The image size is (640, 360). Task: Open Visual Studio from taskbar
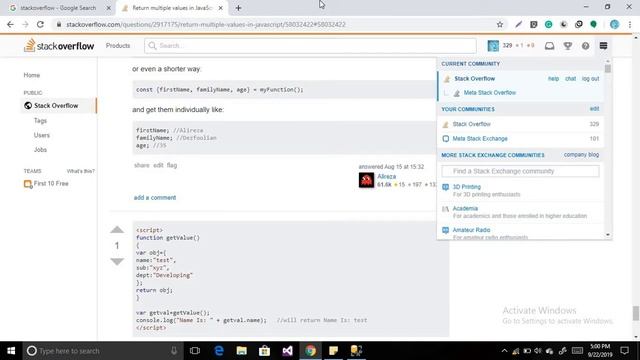point(287,351)
